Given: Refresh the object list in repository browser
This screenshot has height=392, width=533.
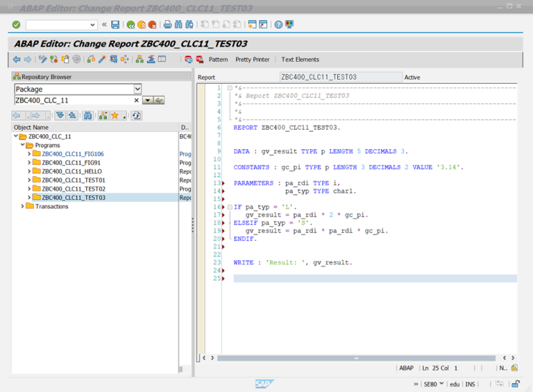Looking at the screenshot, I should [x=136, y=115].
